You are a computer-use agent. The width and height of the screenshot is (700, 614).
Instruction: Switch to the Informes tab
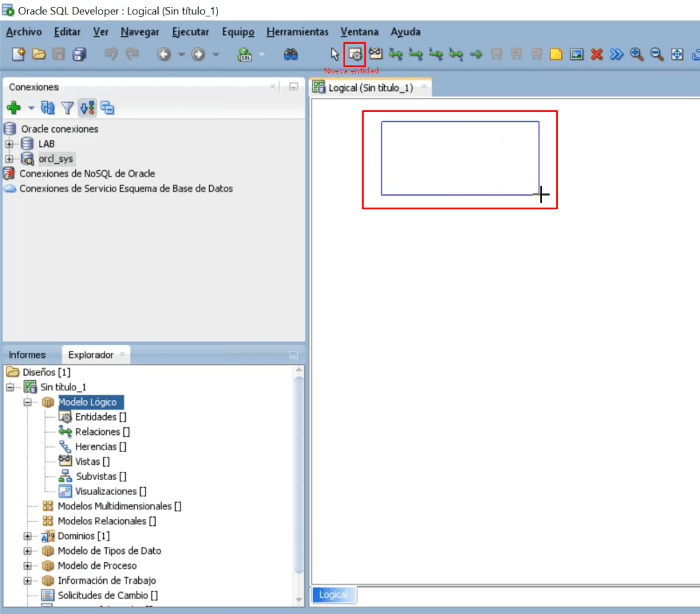click(x=27, y=355)
